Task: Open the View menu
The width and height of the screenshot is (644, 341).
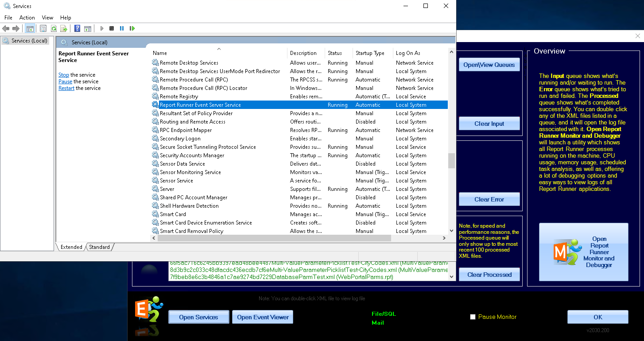Action: point(47,18)
